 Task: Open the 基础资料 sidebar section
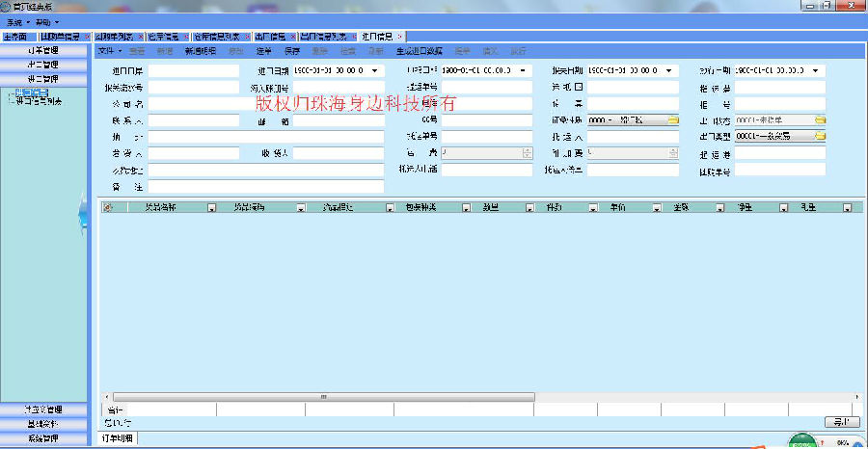(43, 424)
